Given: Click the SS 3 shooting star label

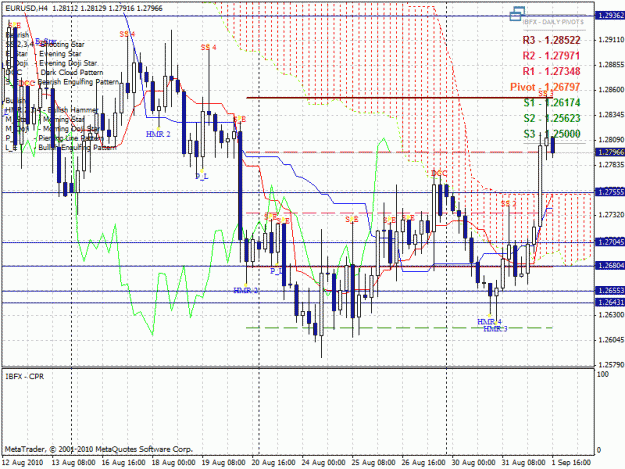Looking at the screenshot, I should click(546, 93).
